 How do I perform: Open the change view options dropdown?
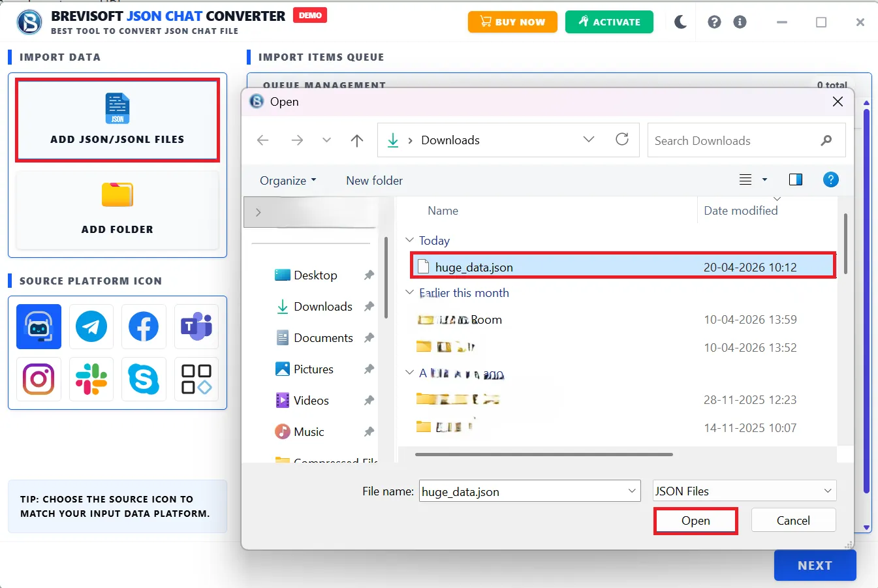coord(764,180)
